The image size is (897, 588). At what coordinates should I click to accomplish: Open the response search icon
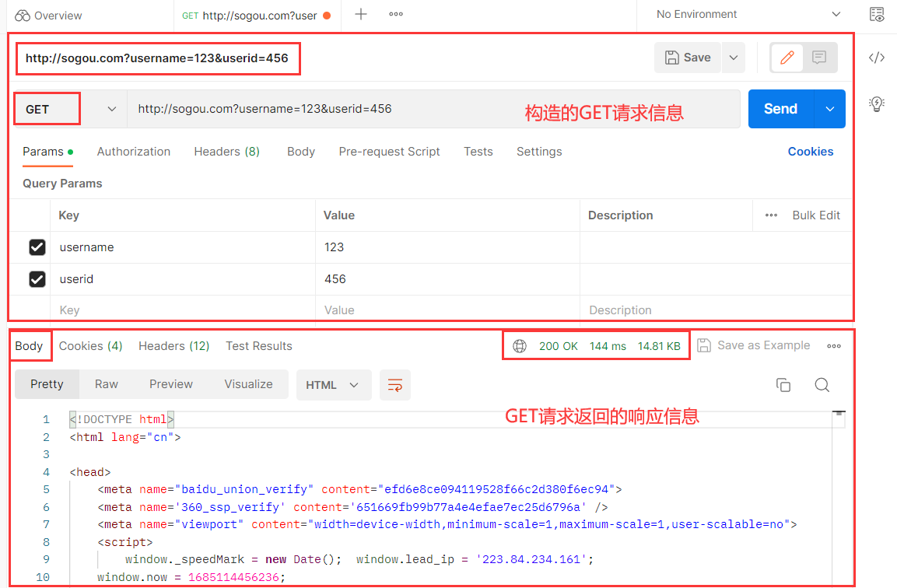[822, 385]
